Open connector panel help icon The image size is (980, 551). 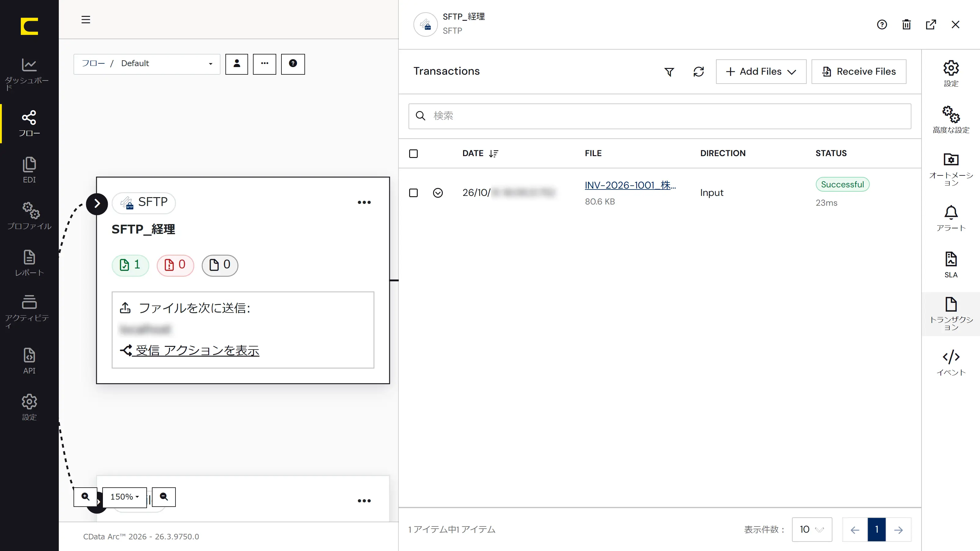pyautogui.click(x=882, y=25)
